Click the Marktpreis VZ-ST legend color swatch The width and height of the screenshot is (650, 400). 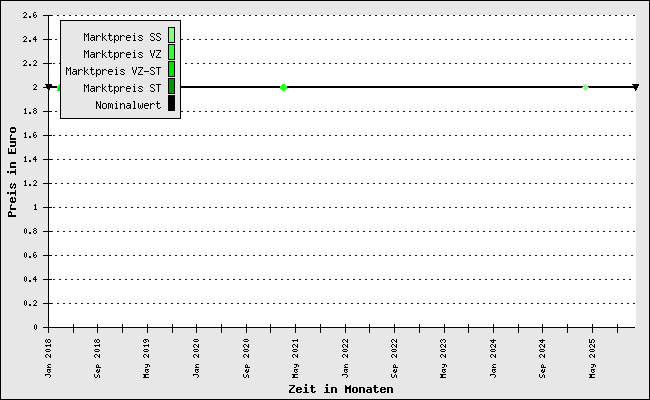pos(171,70)
